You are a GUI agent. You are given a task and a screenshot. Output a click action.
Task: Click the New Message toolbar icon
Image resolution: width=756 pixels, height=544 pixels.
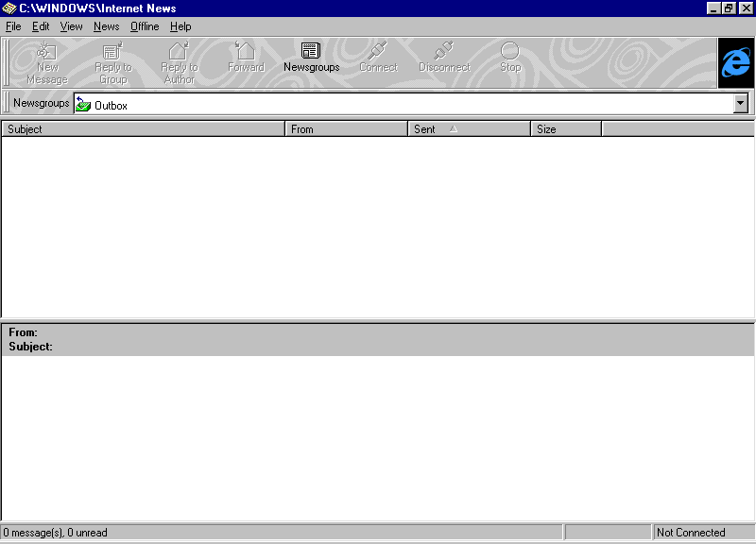click(x=46, y=51)
